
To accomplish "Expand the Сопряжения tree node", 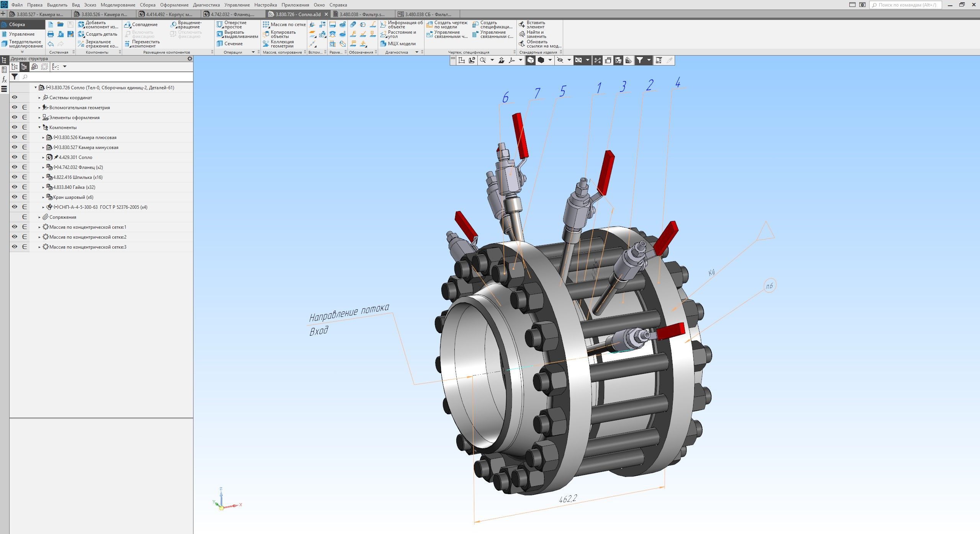I will (x=39, y=217).
